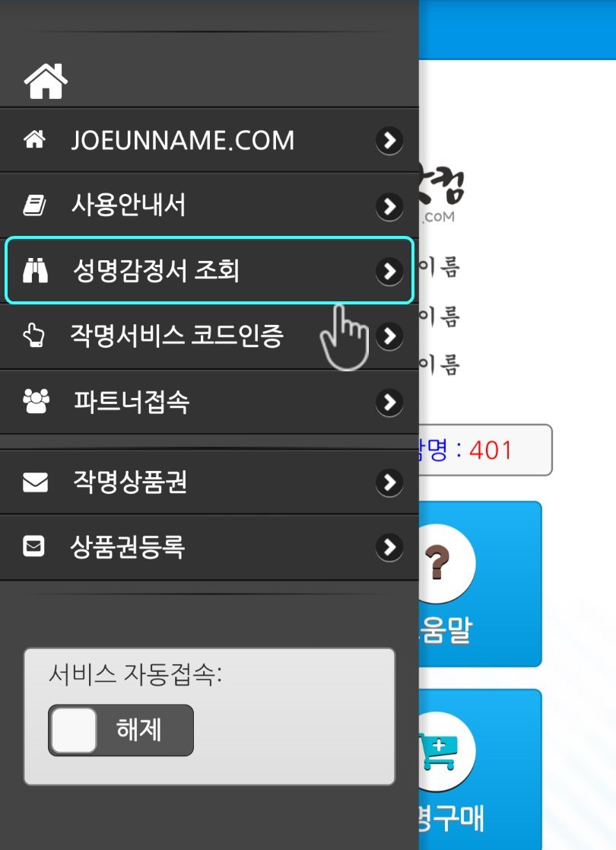Open the 성명감정서 조회 menu item

[209, 270]
